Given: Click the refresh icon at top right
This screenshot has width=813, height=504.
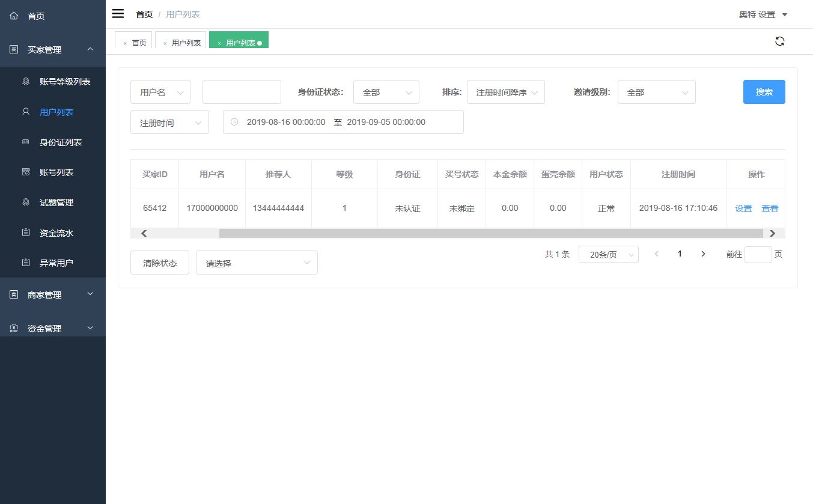Looking at the screenshot, I should point(779,41).
